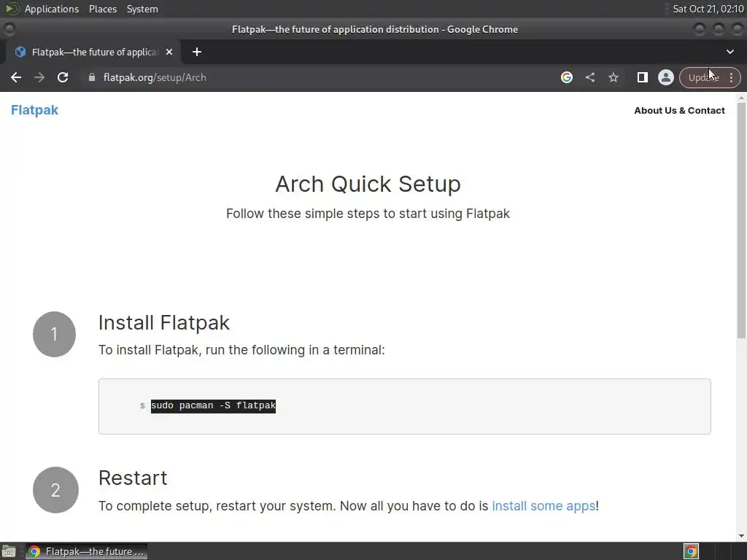The image size is (747, 560).
Task: Bookmark this page with the star
Action: coord(614,77)
